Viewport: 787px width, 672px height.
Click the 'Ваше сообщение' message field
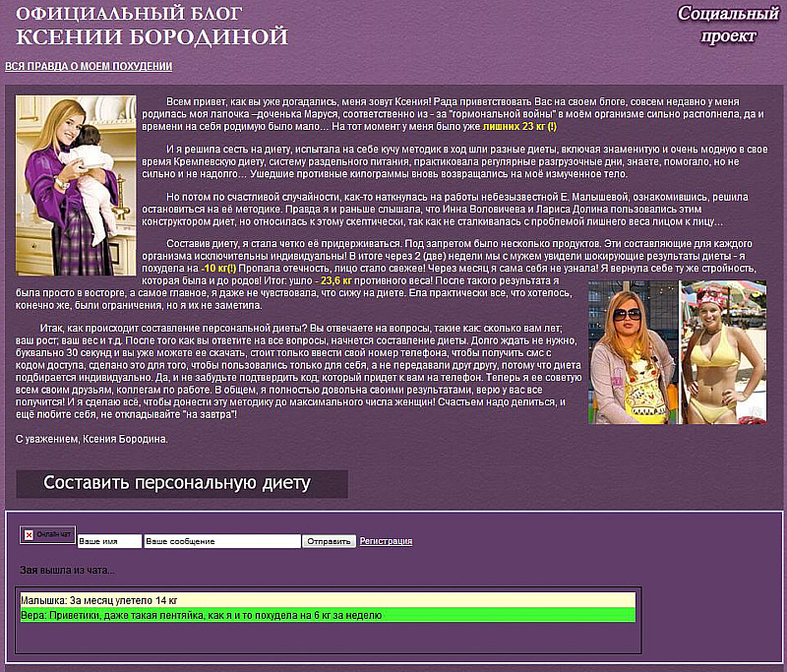click(x=221, y=541)
